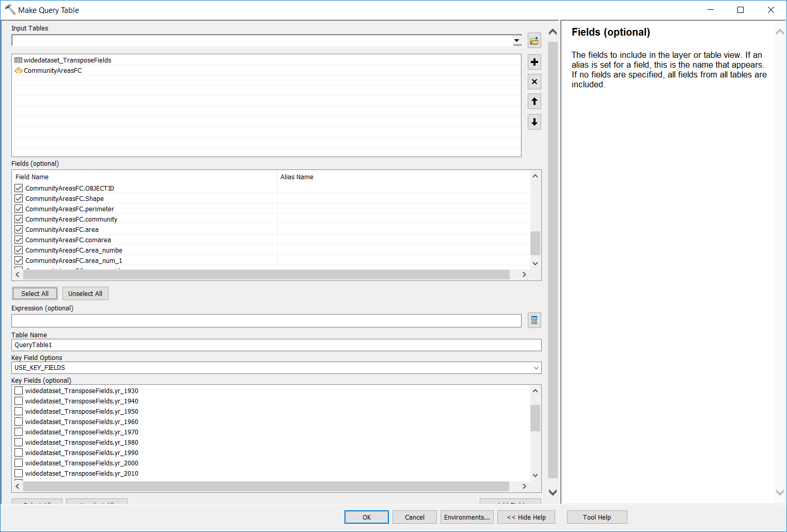
Task: Click the OK button
Action: [x=367, y=517]
